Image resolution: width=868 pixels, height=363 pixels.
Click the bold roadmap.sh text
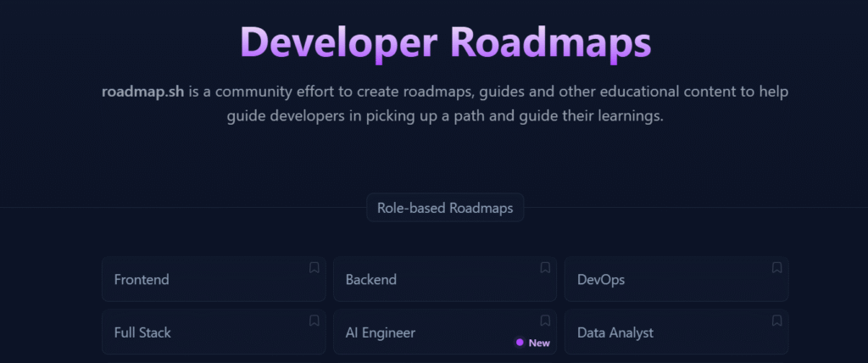pos(142,92)
